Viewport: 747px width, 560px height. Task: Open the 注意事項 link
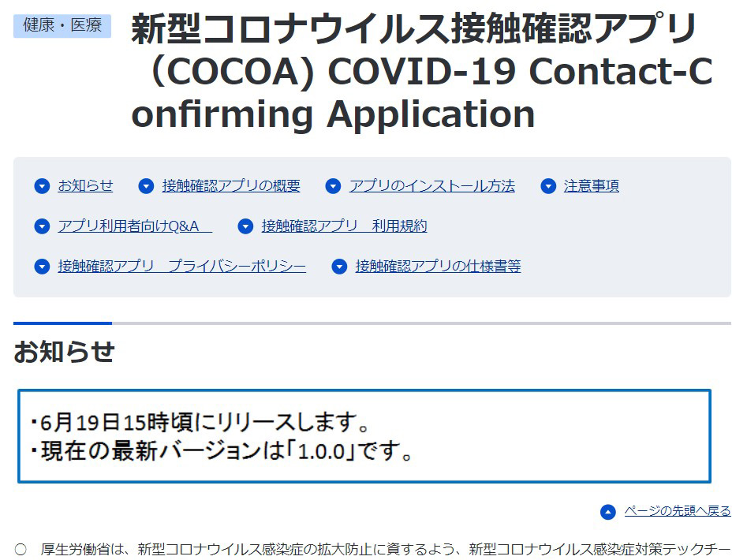pos(591,186)
